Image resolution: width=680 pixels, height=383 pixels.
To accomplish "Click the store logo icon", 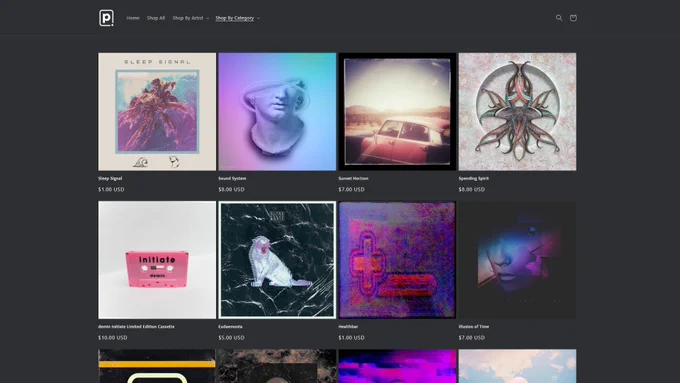I will (106, 18).
